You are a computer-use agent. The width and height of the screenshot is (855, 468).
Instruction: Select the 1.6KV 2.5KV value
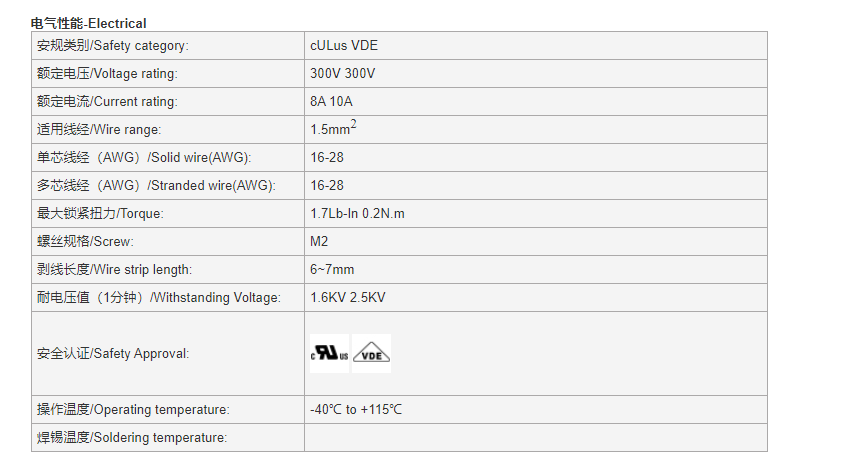pyautogui.click(x=347, y=298)
